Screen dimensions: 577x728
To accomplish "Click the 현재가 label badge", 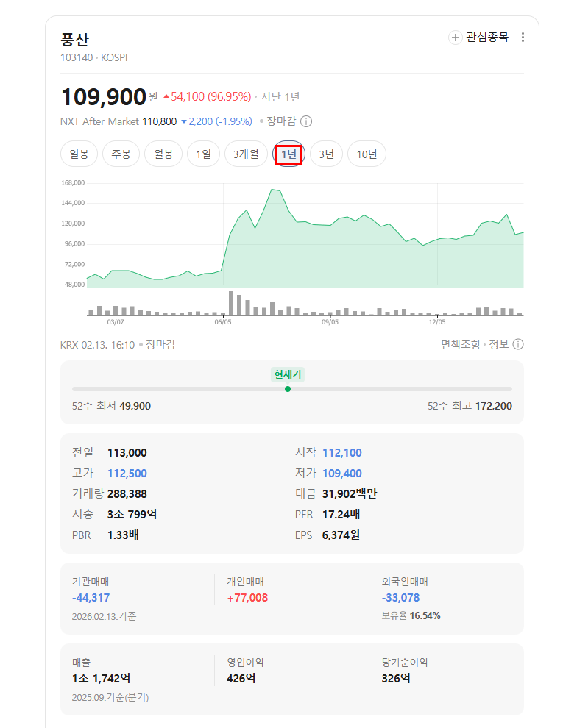I will [x=288, y=374].
